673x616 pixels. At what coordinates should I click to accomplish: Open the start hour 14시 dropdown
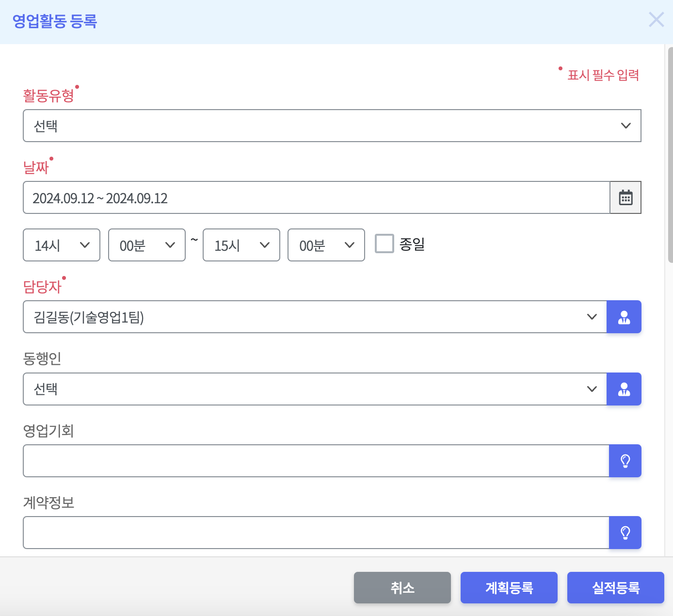click(62, 245)
